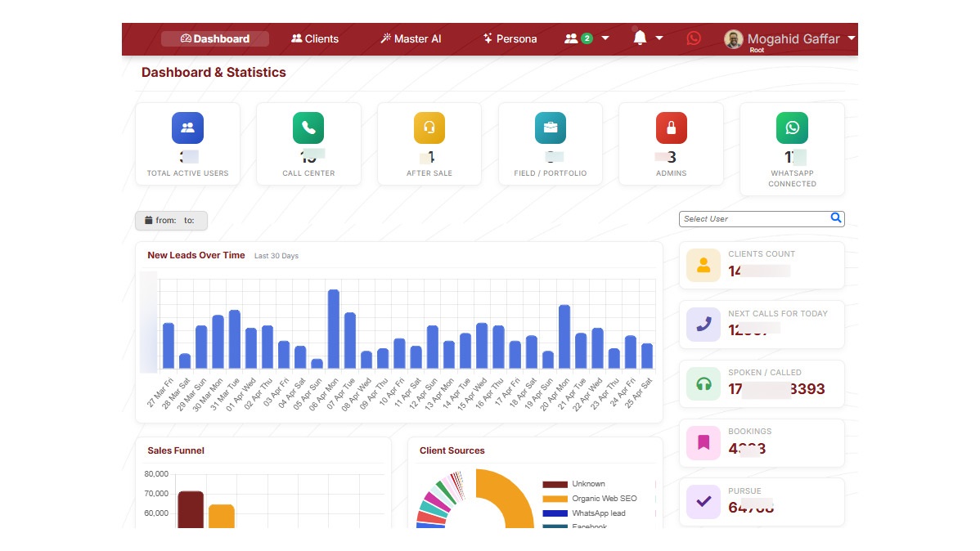Click the Pursue checkmark icon
This screenshot has width=980, height=551.
point(704,502)
